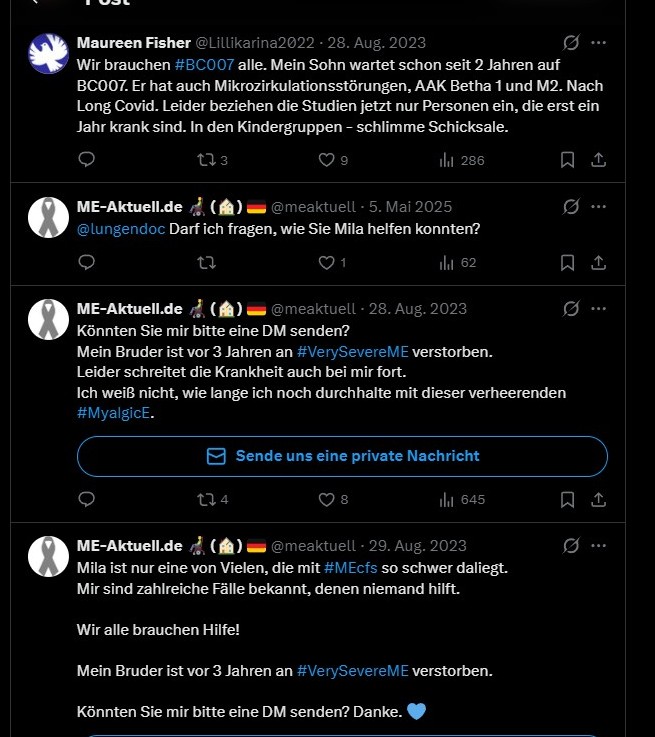The width and height of the screenshot is (655, 737).
Task: Click Sende uns eine private Nachricht button
Action: (x=342, y=456)
